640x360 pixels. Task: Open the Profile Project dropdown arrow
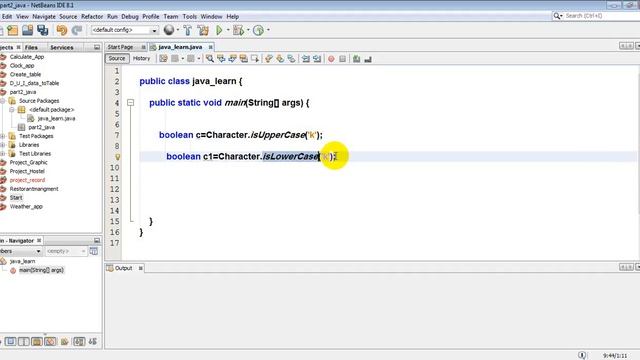(268, 30)
